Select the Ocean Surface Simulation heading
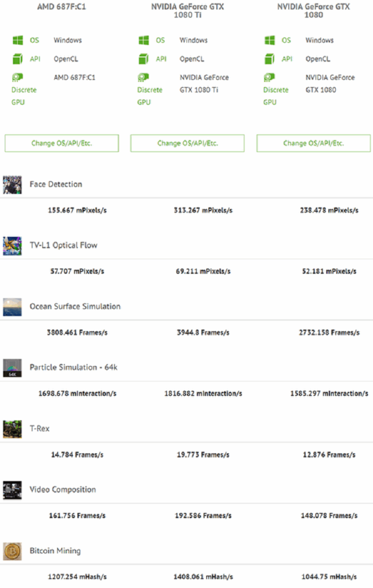373x588 pixels. 75,306
